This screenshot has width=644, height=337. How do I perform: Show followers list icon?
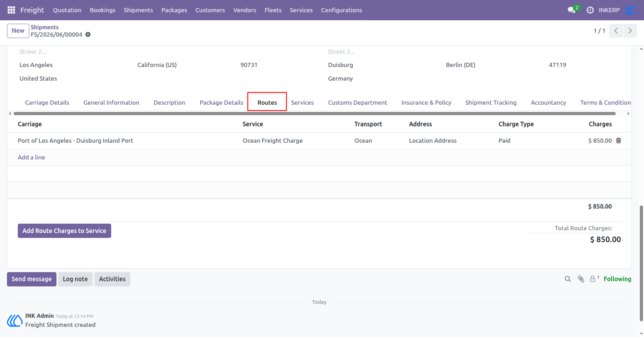(594, 279)
